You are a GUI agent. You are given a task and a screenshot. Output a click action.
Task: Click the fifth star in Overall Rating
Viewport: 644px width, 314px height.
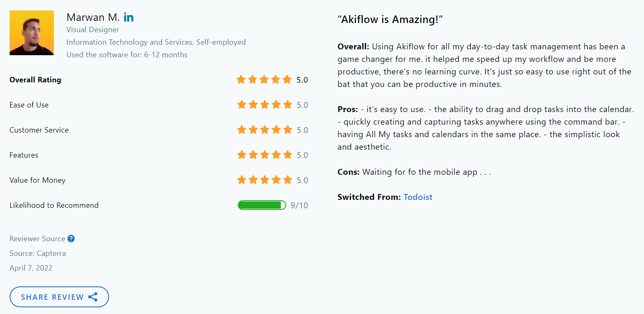point(287,79)
